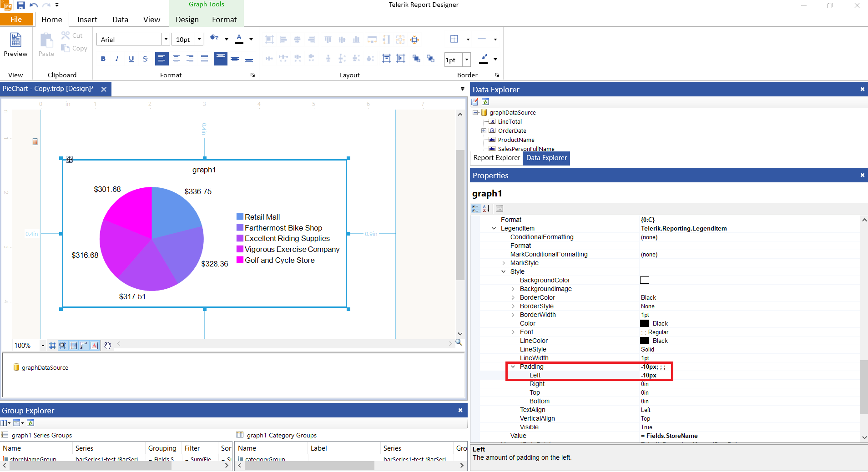Edit the Padding Left value field
The image size is (868, 472).
click(x=749, y=376)
